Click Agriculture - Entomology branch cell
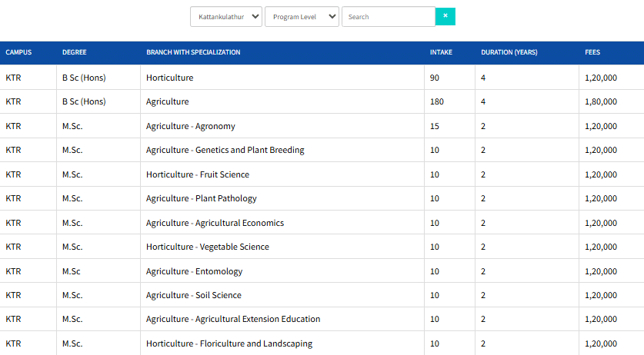The width and height of the screenshot is (644, 355). (194, 271)
